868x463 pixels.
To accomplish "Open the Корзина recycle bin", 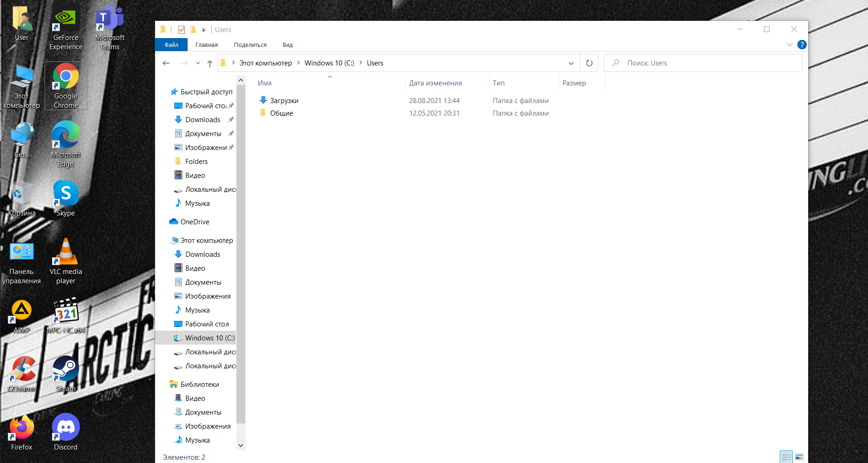I will tap(21, 199).
